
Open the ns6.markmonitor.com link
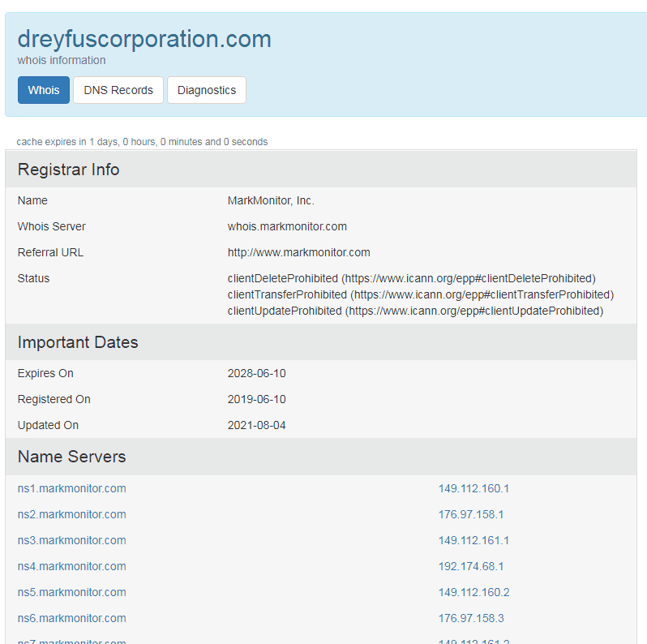[72, 618]
